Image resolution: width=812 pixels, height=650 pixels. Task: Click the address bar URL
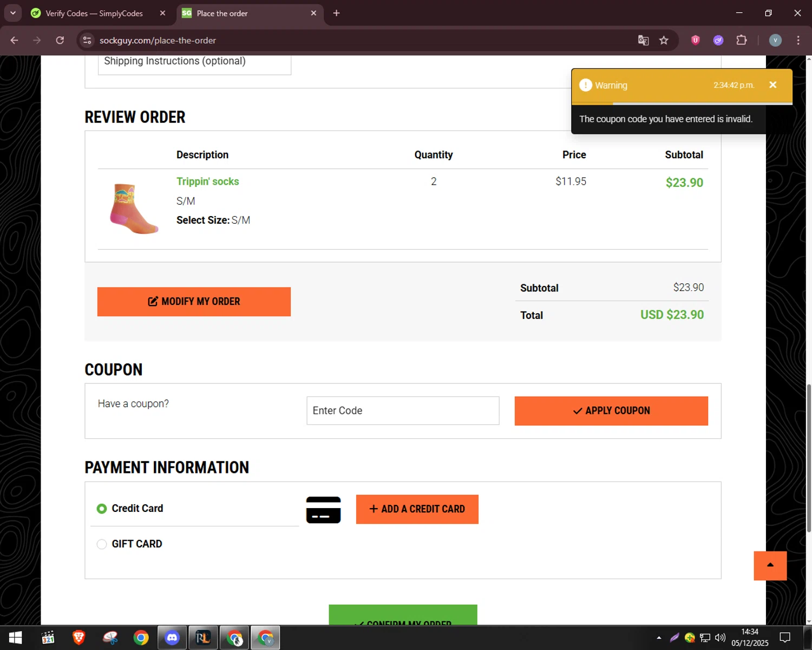point(158,40)
